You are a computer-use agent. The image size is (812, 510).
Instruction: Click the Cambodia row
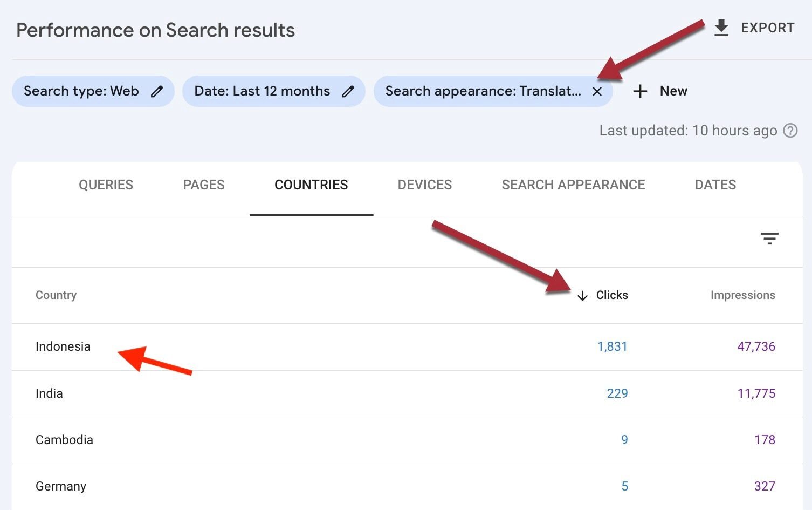[64, 440]
